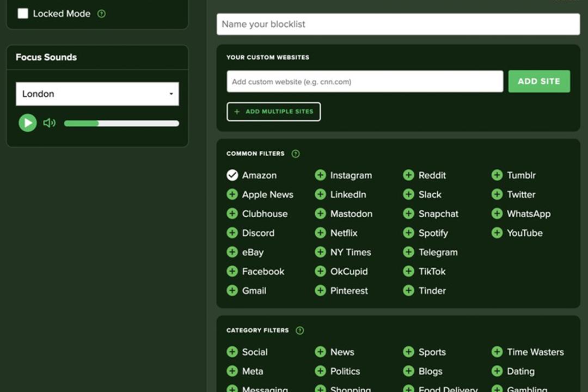Focus the Name your blocklist field
This screenshot has width=588, height=392.
[398, 24]
